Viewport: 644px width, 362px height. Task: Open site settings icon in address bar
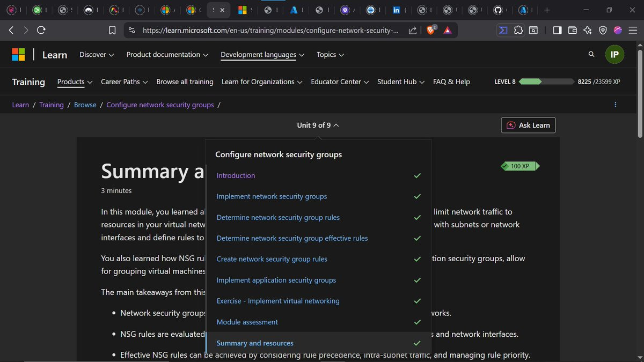131,31
